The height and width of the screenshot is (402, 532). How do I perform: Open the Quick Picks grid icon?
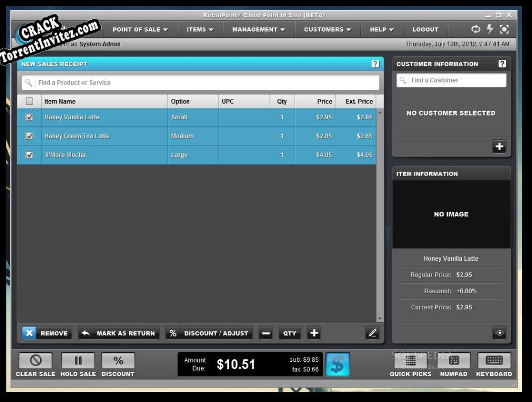click(x=410, y=361)
